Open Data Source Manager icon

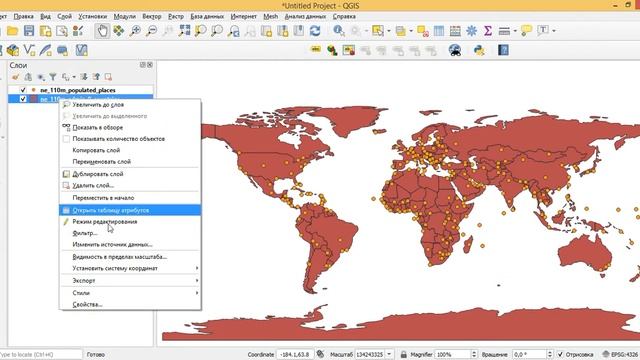pos(13,51)
